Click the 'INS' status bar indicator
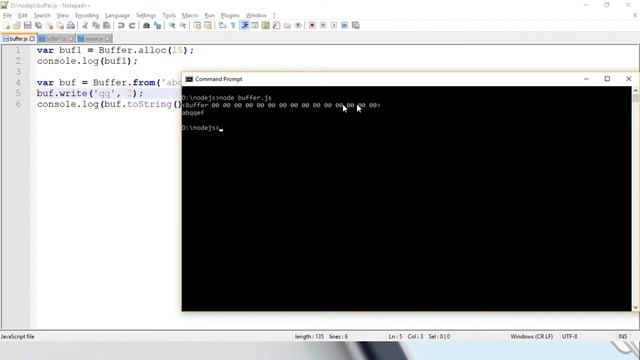This screenshot has height=360, width=640. [622, 336]
